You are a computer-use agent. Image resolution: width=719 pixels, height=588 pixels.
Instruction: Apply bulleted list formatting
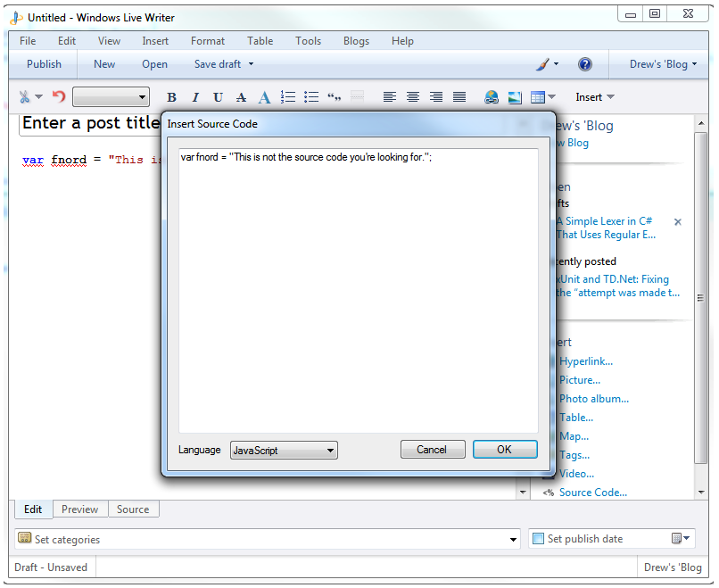click(x=311, y=96)
